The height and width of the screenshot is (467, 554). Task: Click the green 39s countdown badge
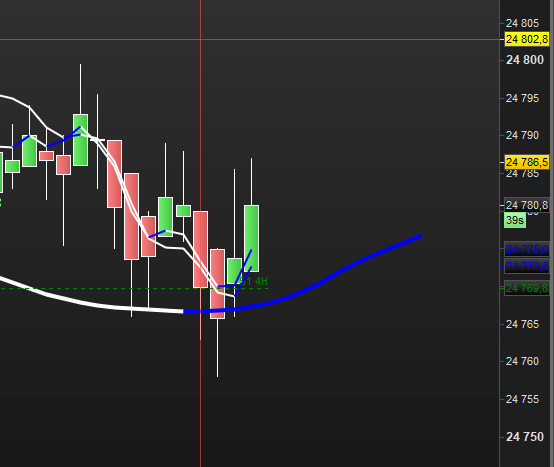click(x=515, y=220)
